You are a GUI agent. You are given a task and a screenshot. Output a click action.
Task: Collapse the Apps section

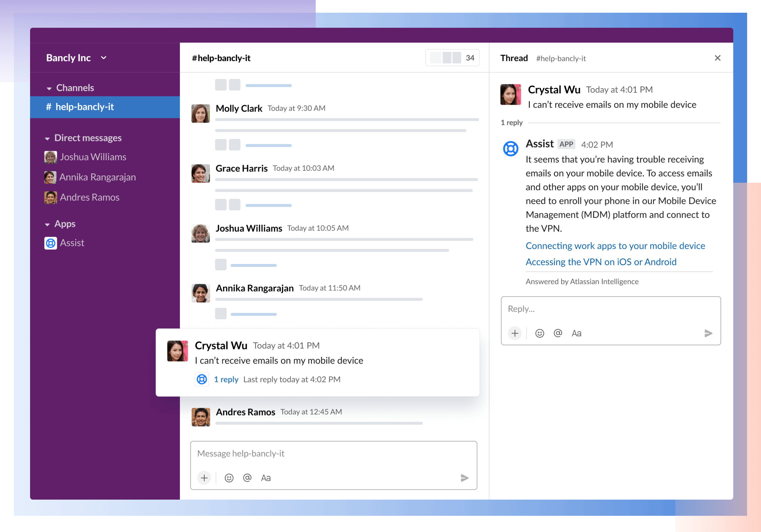coord(48,224)
